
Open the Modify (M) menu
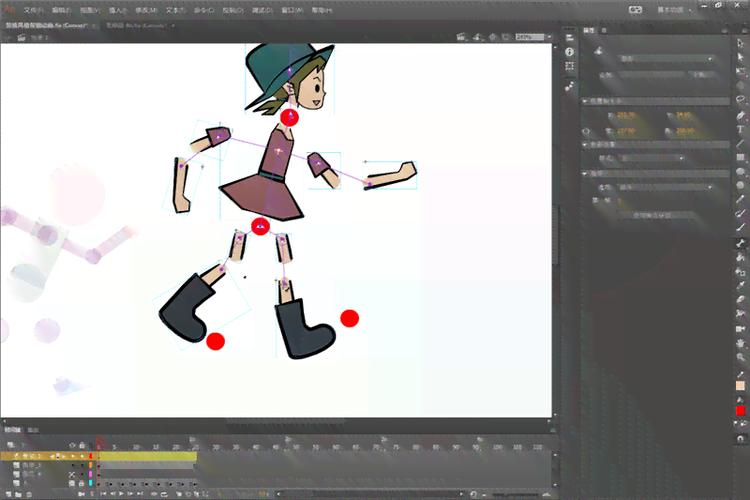146,10
